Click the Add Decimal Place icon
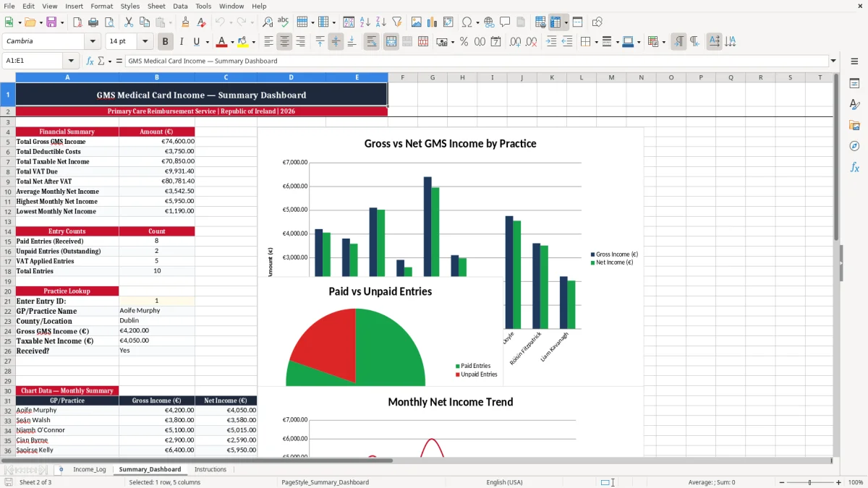Screen dimensions: 868x488 pos(516,42)
